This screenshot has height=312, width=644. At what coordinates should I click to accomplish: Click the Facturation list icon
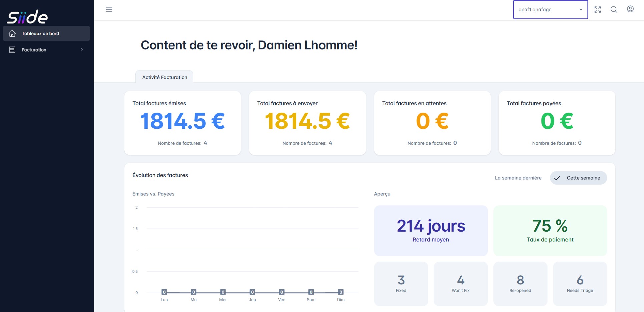pyautogui.click(x=12, y=50)
